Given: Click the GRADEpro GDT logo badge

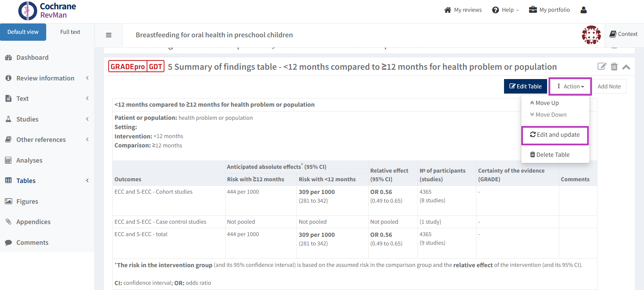Looking at the screenshot, I should pos(136,66).
